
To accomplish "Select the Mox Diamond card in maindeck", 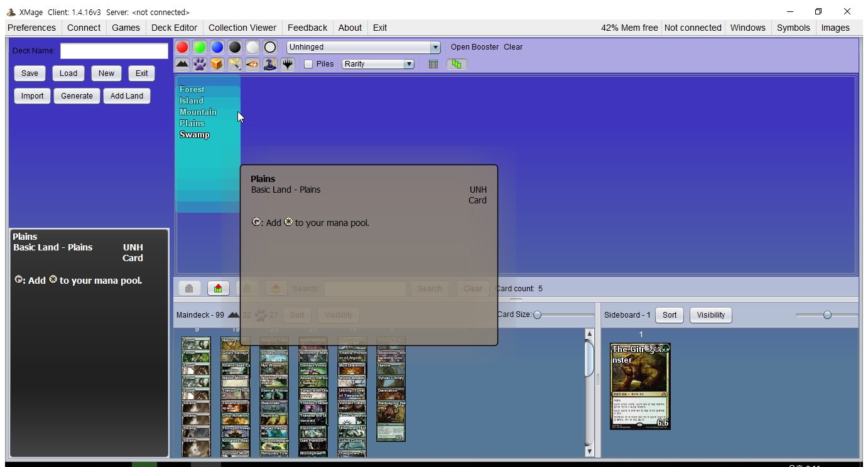I will click(352, 368).
